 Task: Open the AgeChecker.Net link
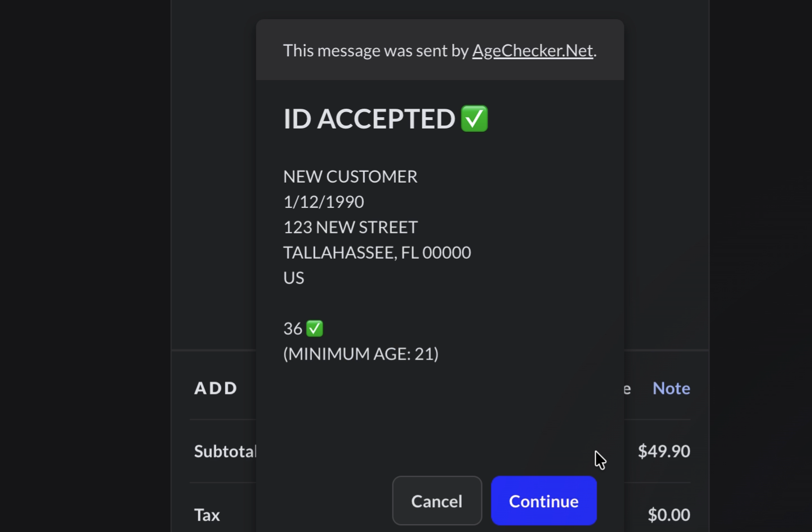pos(533,51)
